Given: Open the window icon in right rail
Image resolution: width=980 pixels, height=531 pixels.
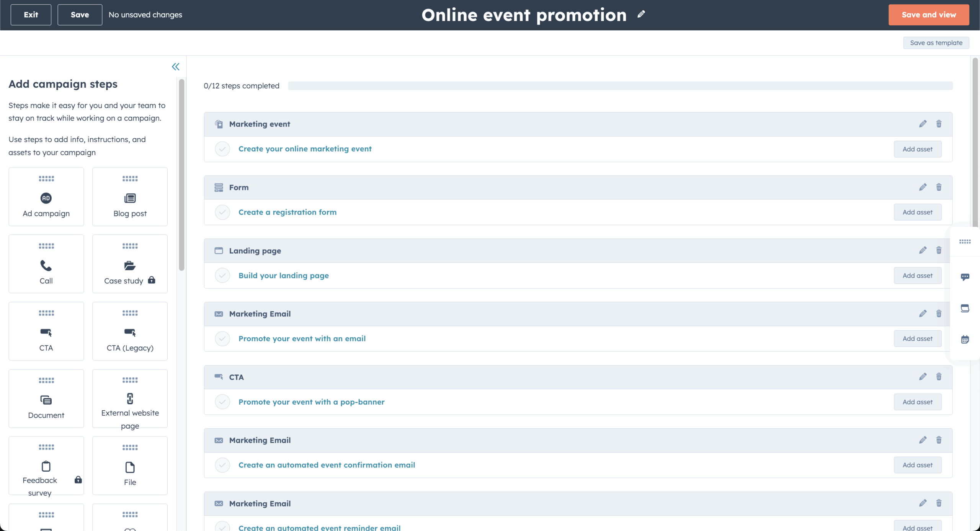Looking at the screenshot, I should [965, 308].
